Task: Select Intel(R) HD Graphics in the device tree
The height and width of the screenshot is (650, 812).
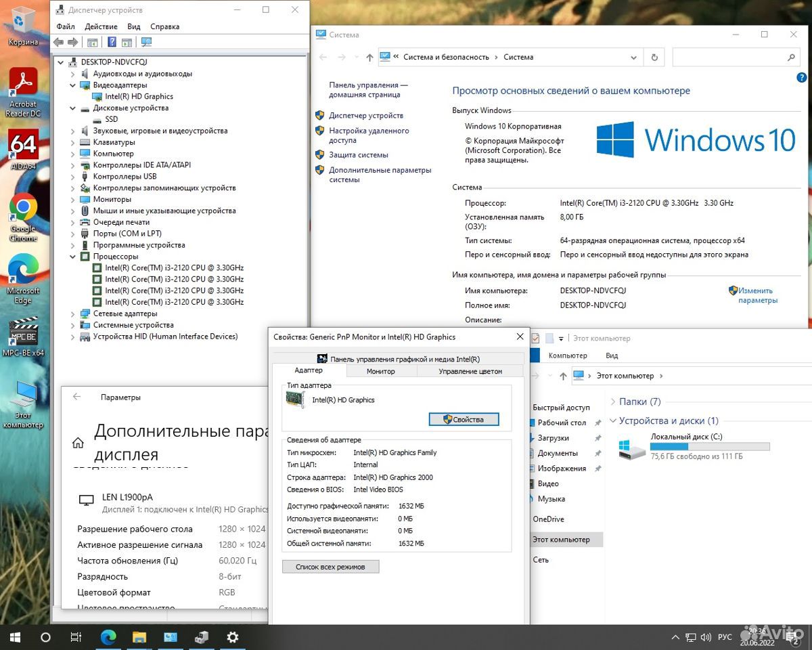Action: (x=139, y=96)
